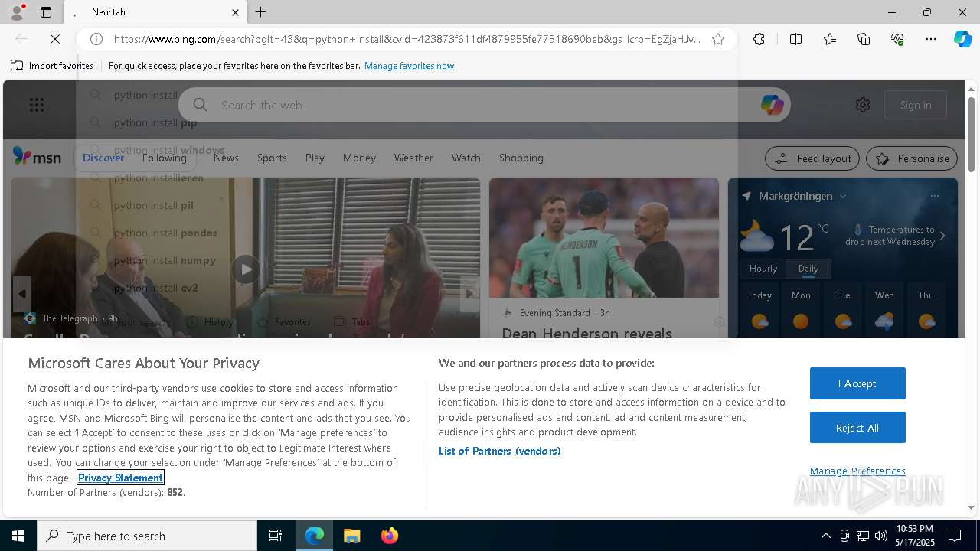Show hidden system tray icons
Screen dimensions: 980x551
[825, 536]
